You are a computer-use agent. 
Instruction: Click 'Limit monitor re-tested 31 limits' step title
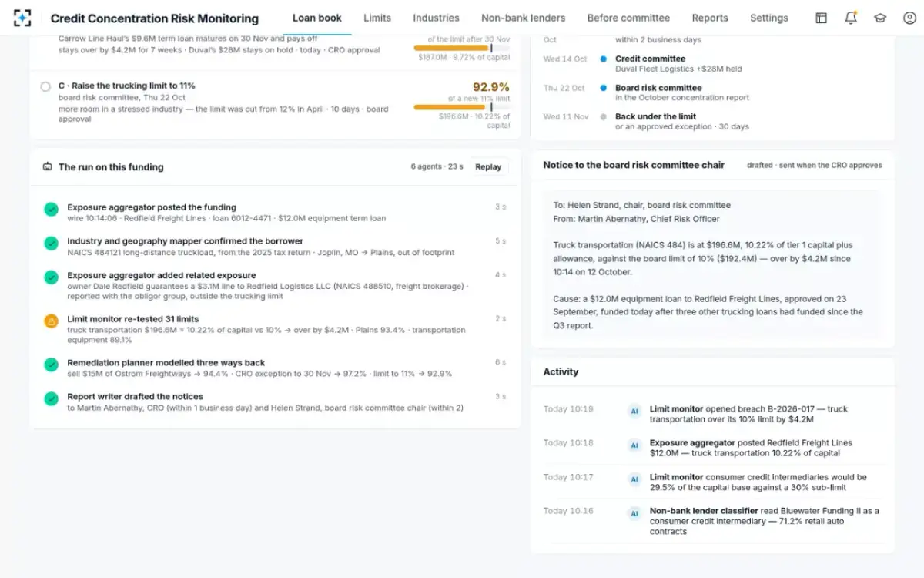click(133, 318)
